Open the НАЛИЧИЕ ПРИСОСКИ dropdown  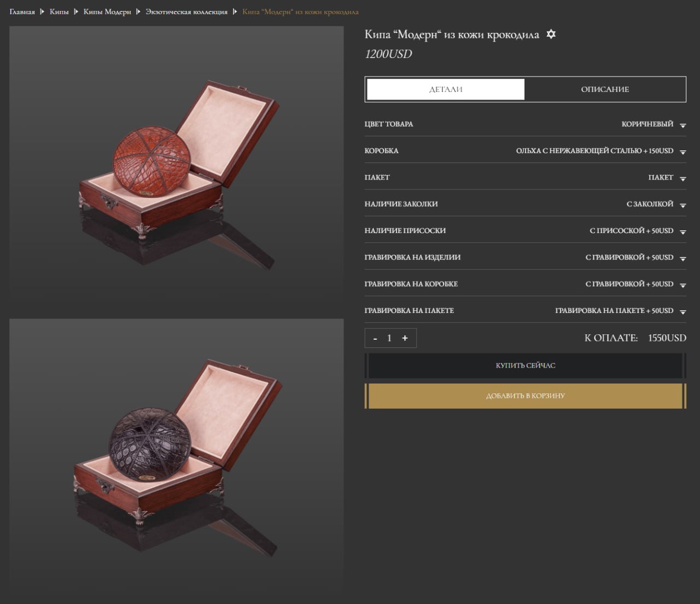(682, 231)
